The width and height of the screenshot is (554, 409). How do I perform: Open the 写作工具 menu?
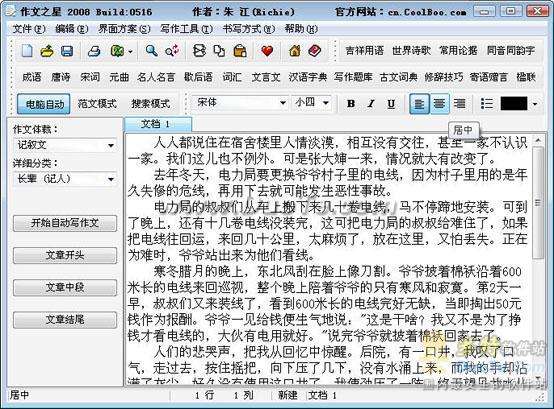(186, 29)
